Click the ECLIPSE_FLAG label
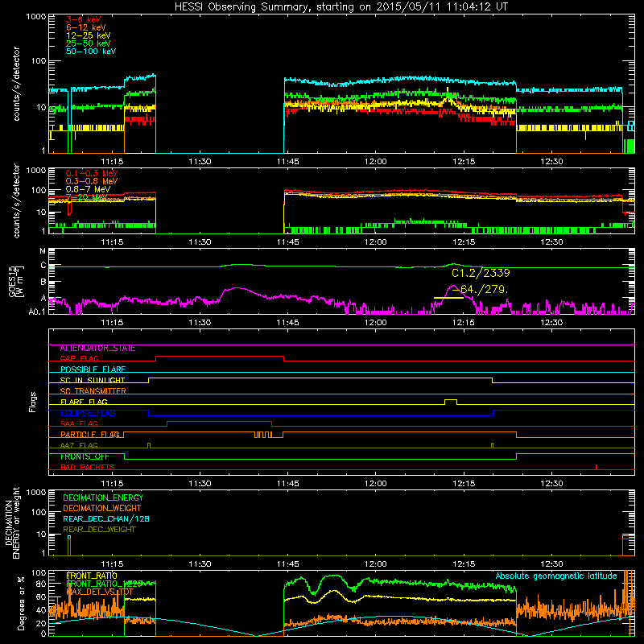Screen dimensions: 644x644 tap(88, 413)
